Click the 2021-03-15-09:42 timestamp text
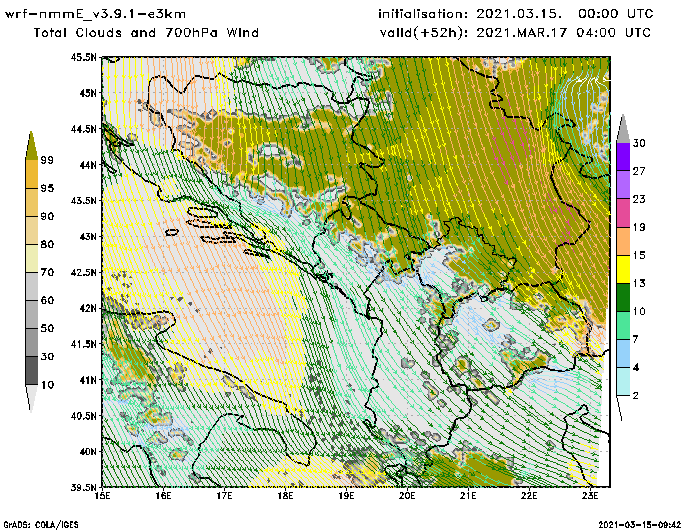This screenshot has height=530, width=700. (640, 525)
